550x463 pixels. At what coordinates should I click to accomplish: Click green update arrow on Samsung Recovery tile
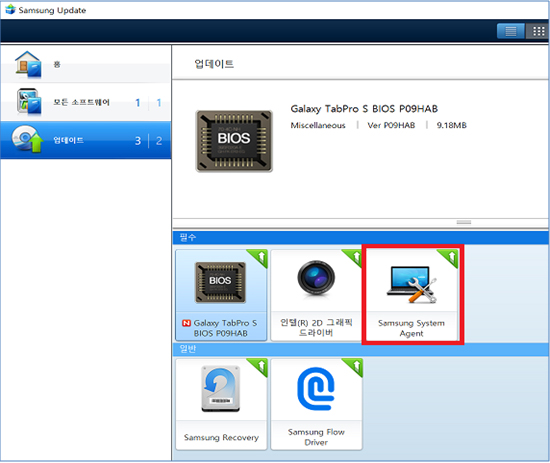260,366
